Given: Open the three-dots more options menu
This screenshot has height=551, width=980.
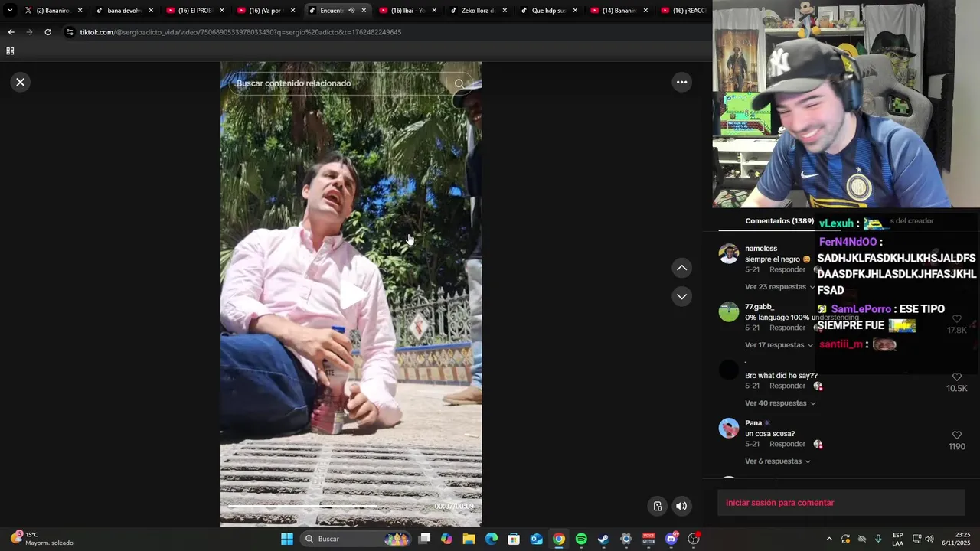Looking at the screenshot, I should coord(681,82).
